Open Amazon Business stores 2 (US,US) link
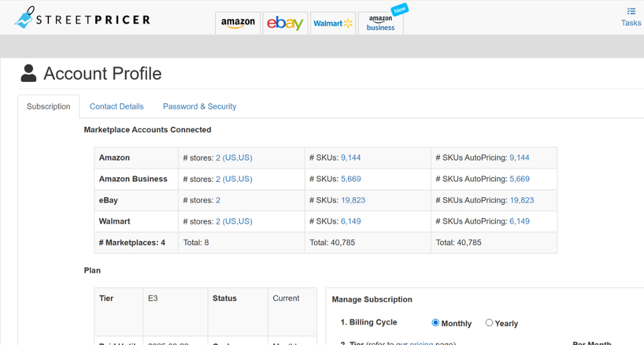This screenshot has width=644, height=345. point(234,179)
